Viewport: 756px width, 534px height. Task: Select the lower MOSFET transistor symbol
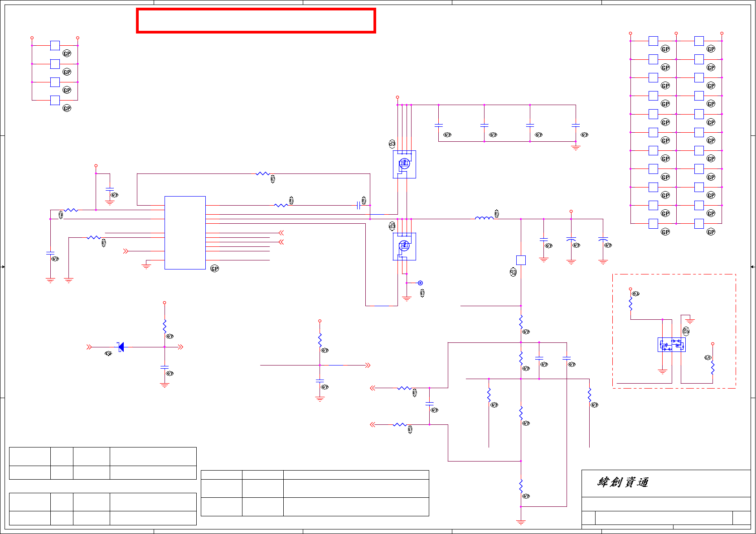click(x=404, y=246)
